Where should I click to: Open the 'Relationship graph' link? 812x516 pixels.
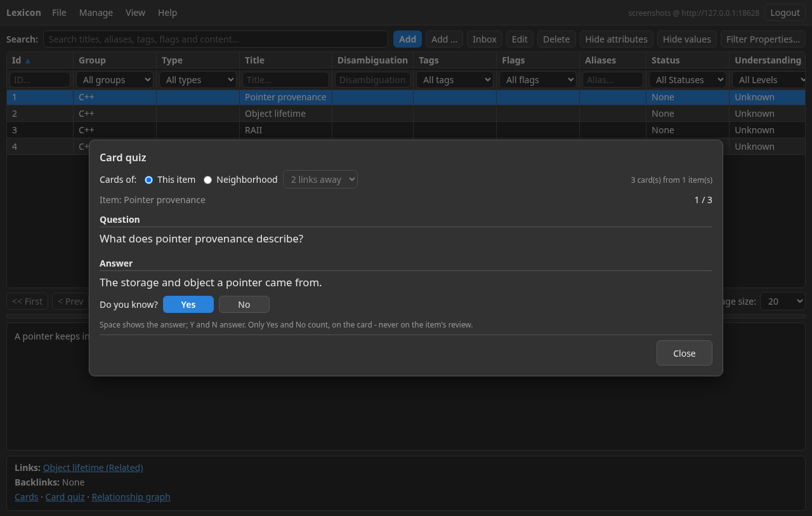tap(131, 497)
